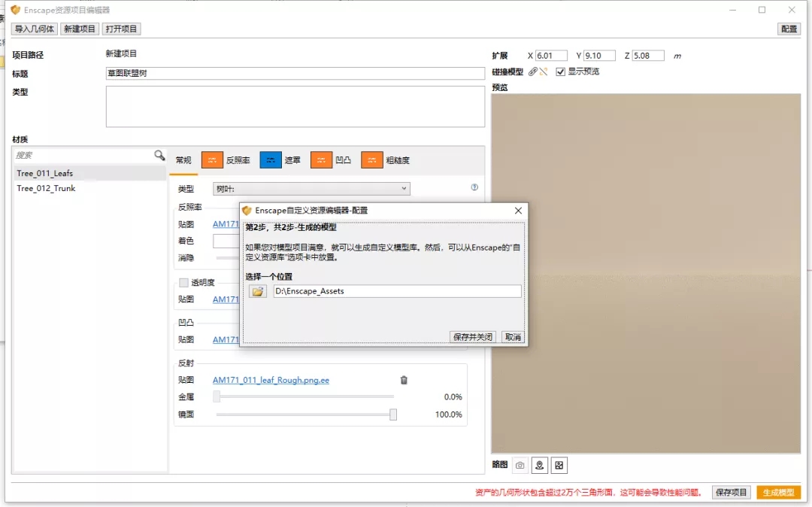Click the help icon beside the 类型 dropdown
The width and height of the screenshot is (812, 507).
point(474,187)
